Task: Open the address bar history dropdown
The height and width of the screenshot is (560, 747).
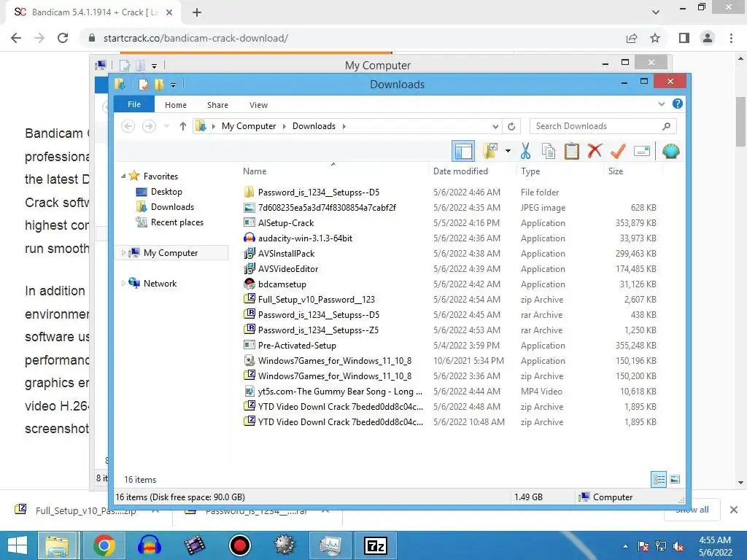Action: (495, 126)
